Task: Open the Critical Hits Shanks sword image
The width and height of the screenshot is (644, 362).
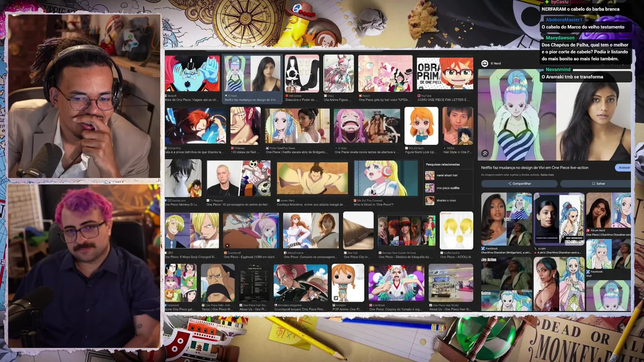Action: 195,126
